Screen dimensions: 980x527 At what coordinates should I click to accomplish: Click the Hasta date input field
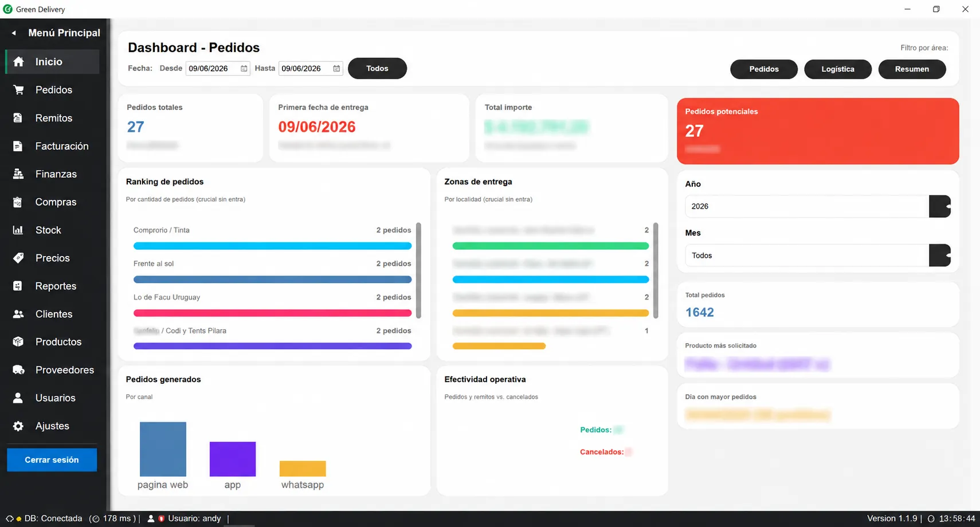click(x=311, y=69)
